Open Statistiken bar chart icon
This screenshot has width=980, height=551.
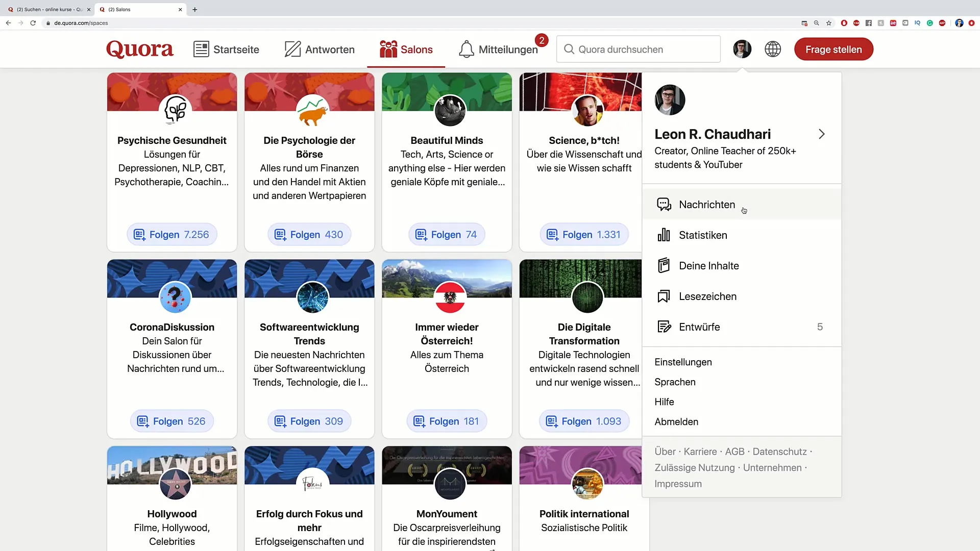click(x=664, y=235)
